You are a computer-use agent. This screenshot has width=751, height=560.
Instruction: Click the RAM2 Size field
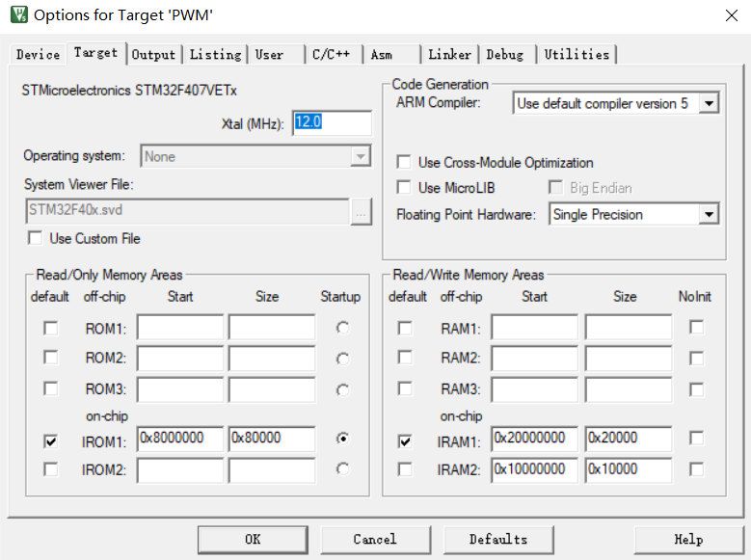[x=629, y=359]
